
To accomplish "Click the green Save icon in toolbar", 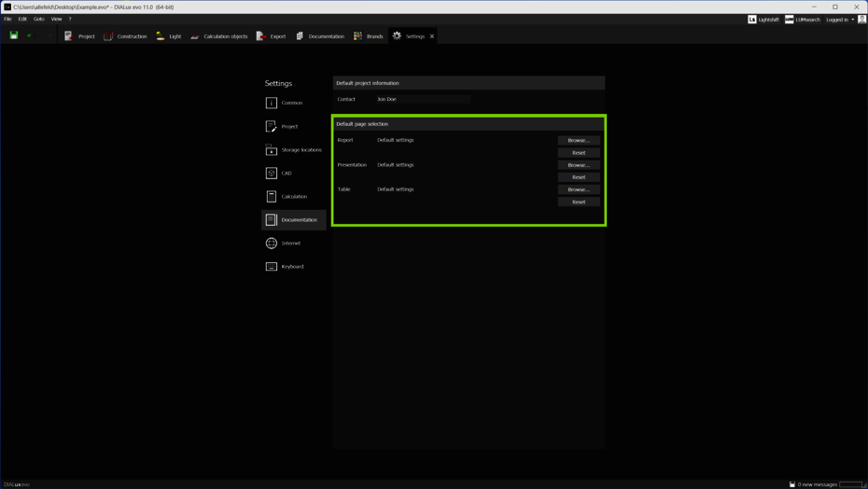I will pos(14,35).
